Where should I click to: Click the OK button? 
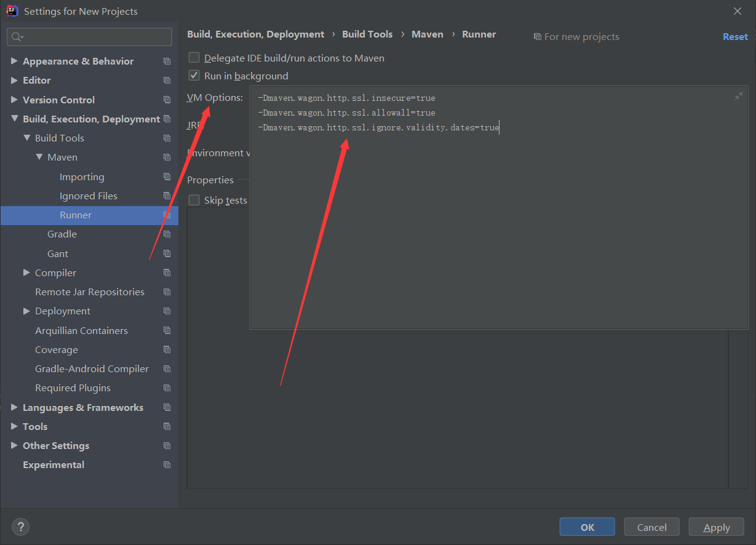point(587,527)
